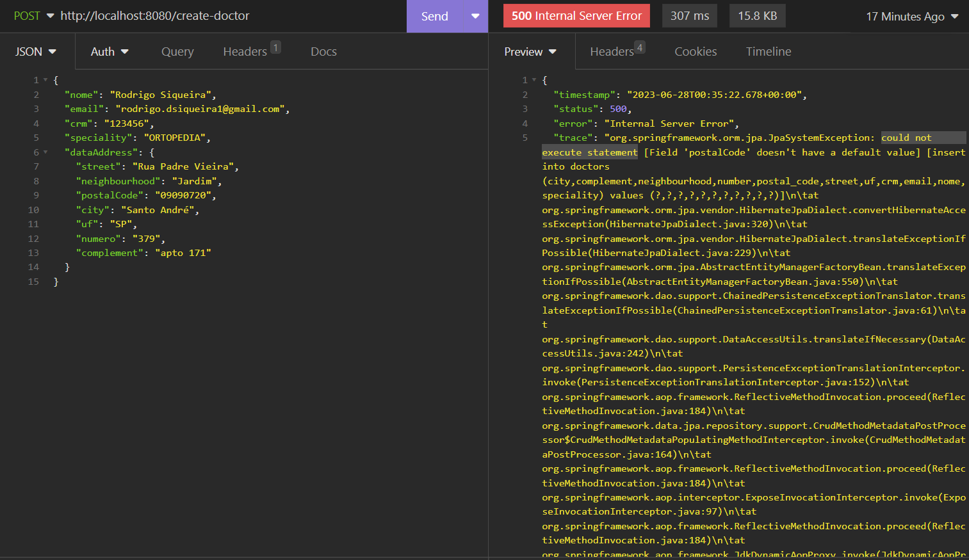Image resolution: width=969 pixels, height=560 pixels.
Task: Click the speciality value "ORTOPEDIA"
Action: coord(175,138)
